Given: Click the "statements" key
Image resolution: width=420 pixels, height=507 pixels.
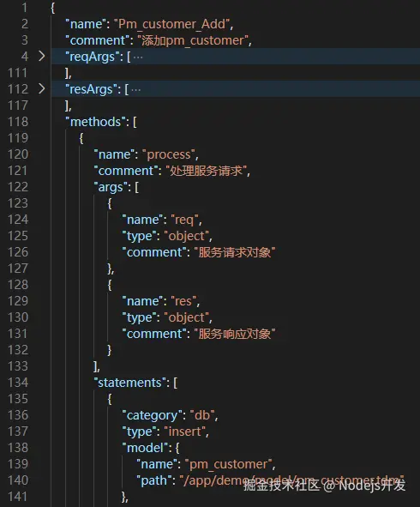Looking at the screenshot, I should pyautogui.click(x=129, y=383).
